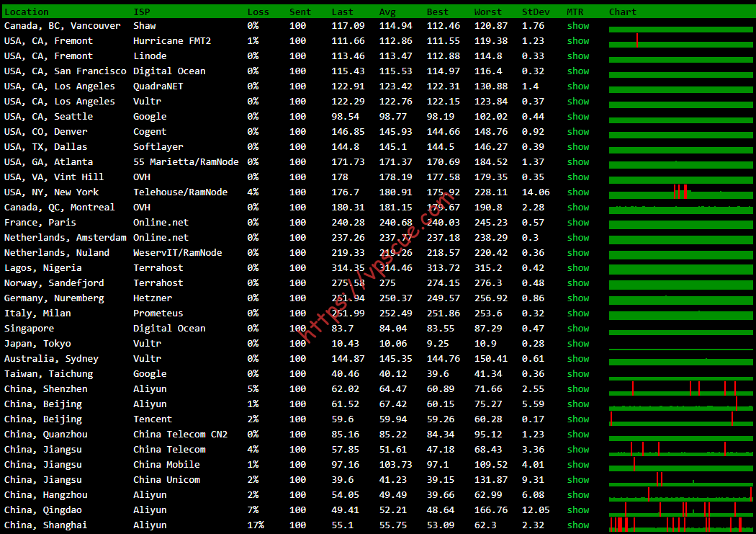This screenshot has height=534, width=756.
Task: Show MTR for Beijing Tencent row
Action: click(578, 419)
